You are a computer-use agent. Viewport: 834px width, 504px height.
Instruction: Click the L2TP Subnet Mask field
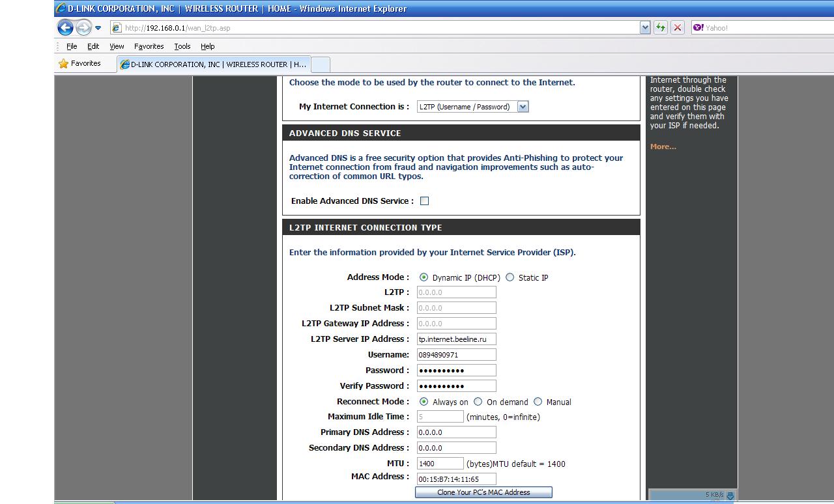point(456,308)
